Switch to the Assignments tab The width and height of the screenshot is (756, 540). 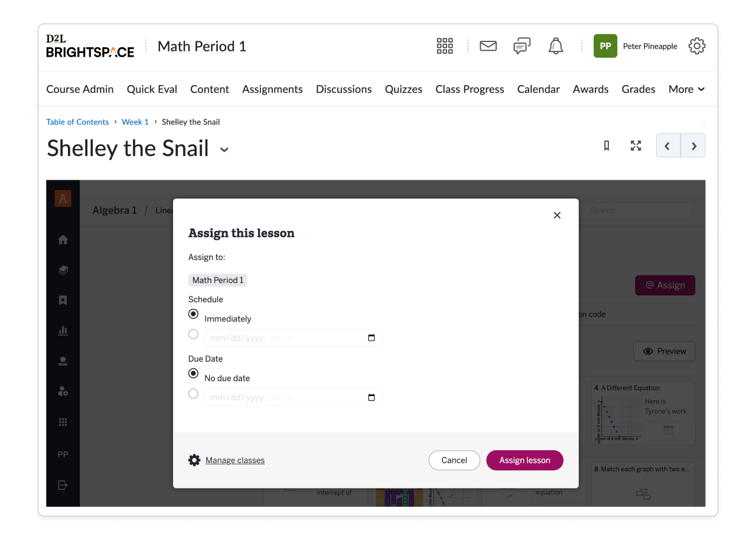tap(272, 89)
